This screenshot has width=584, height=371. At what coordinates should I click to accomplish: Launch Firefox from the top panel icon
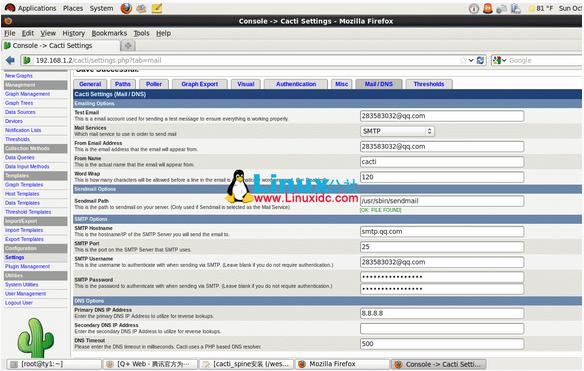126,8
